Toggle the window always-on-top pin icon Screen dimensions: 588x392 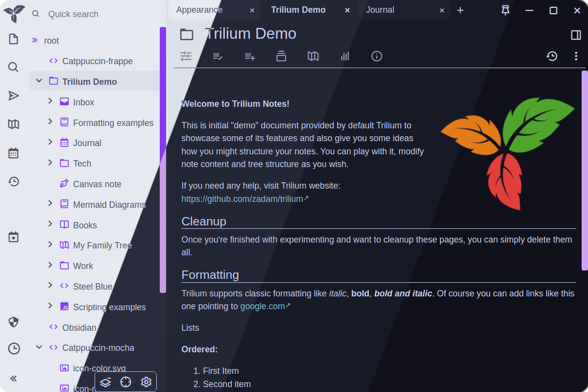pos(506,10)
